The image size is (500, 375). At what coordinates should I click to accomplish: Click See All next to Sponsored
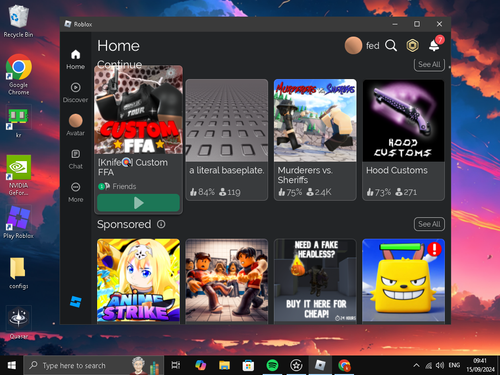pos(429,224)
